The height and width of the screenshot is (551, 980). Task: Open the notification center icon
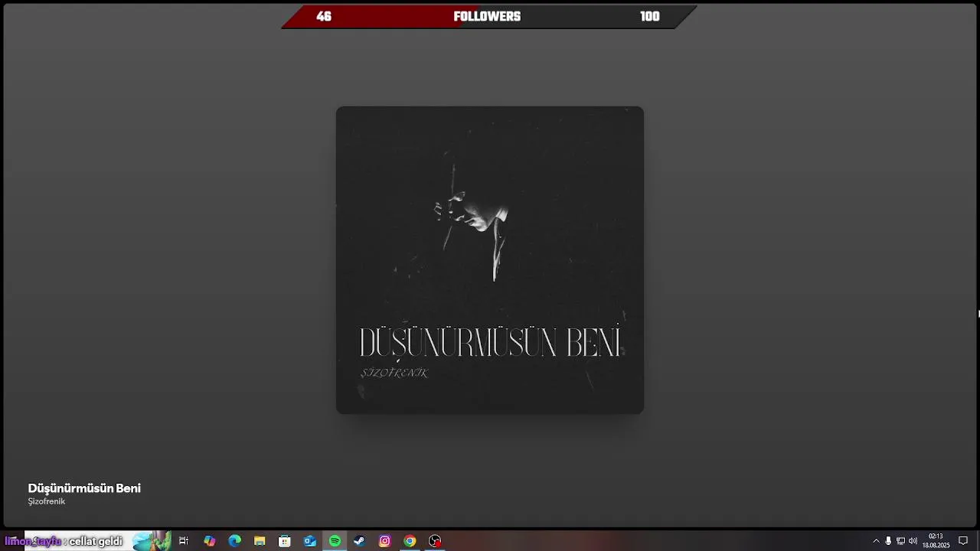pos(963,541)
